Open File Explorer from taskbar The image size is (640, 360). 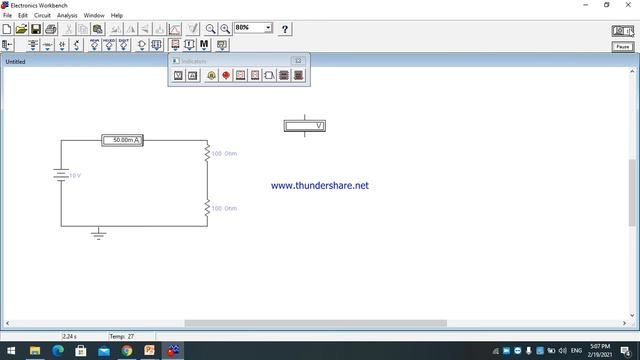click(x=35, y=351)
